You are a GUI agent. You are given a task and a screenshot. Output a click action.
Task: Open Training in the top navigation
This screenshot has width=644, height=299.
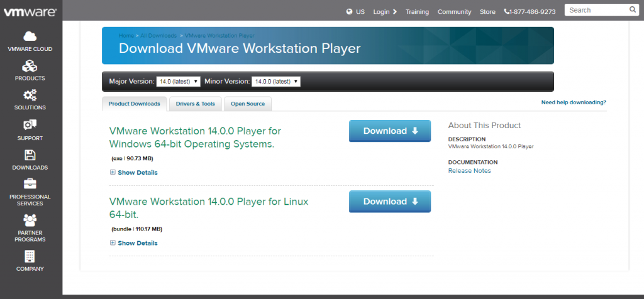(418, 11)
